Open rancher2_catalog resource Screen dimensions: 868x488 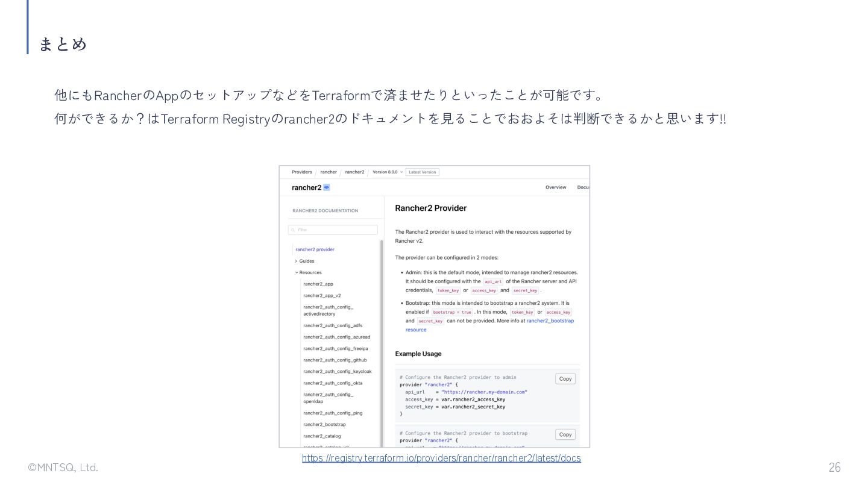click(322, 436)
